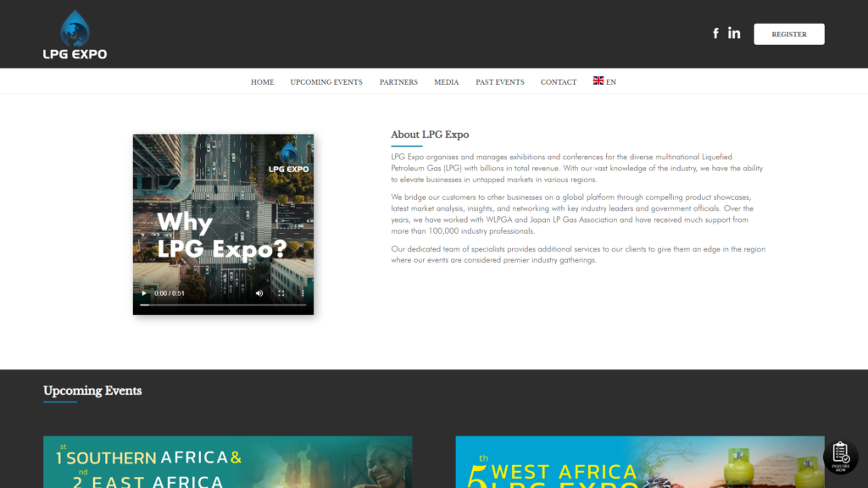The width and height of the screenshot is (868, 488).
Task: Go to HOME menu item
Action: [263, 82]
